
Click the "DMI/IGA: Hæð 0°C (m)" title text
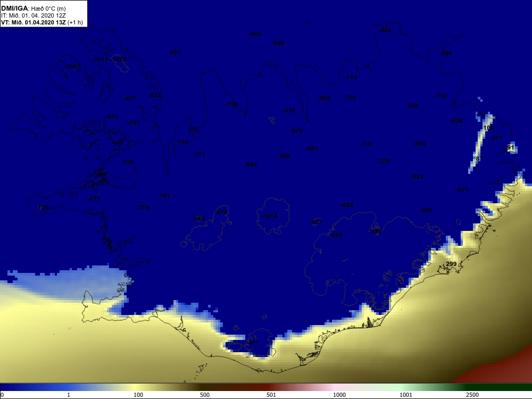coord(34,9)
